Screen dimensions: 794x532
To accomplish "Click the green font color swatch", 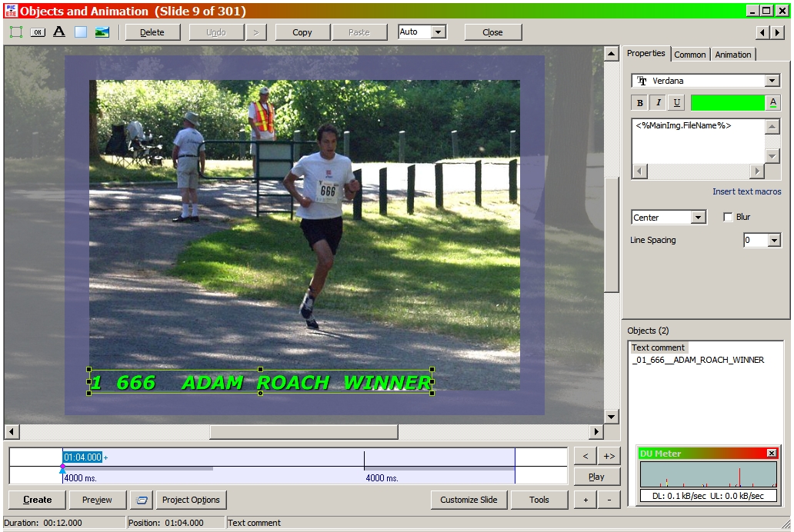I will coord(728,102).
